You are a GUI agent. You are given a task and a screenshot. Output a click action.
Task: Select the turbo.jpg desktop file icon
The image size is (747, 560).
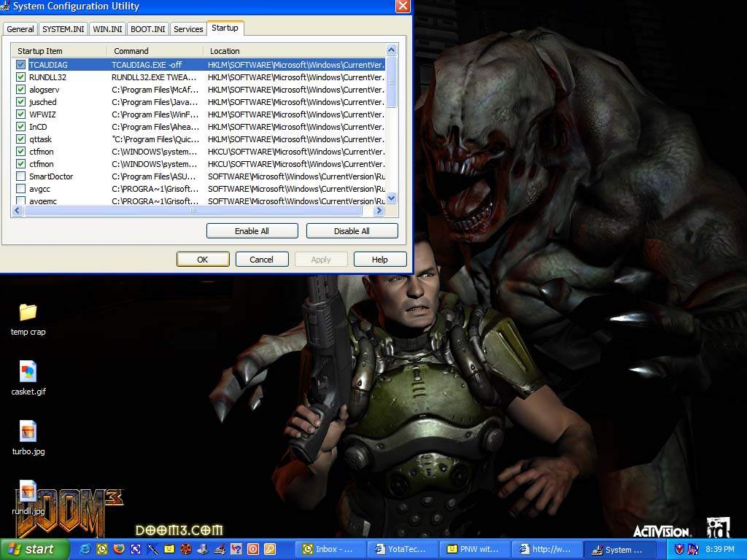pos(28,432)
